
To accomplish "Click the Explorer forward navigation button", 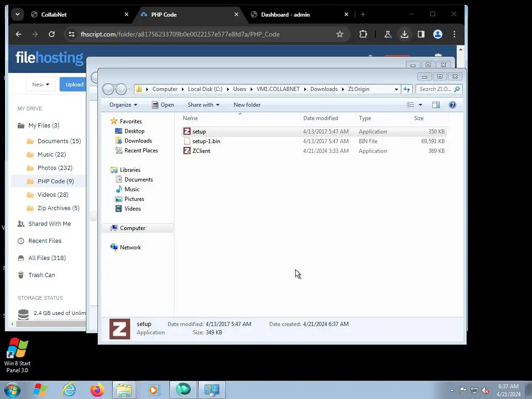I will click(x=121, y=89).
